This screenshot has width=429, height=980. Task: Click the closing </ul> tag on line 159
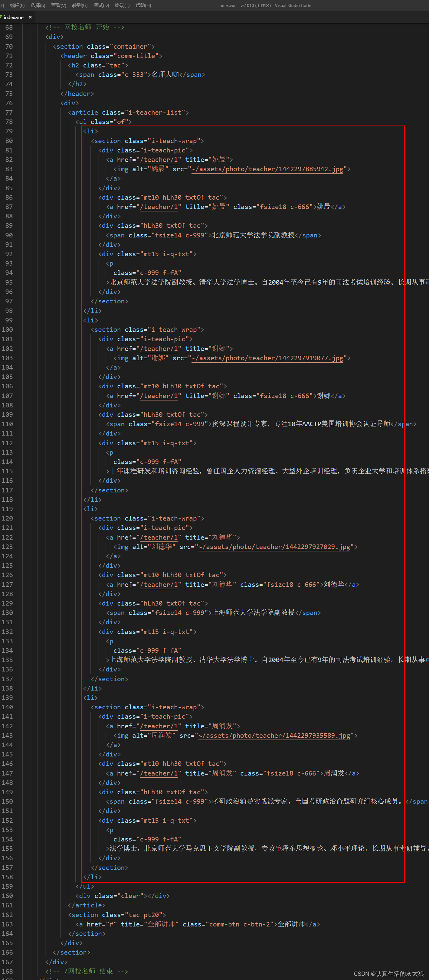84,887
